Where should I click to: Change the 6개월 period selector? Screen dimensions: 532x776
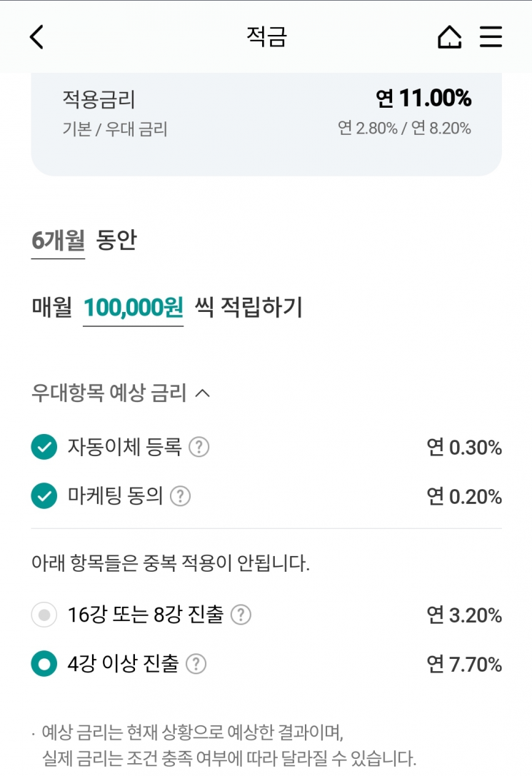58,241
